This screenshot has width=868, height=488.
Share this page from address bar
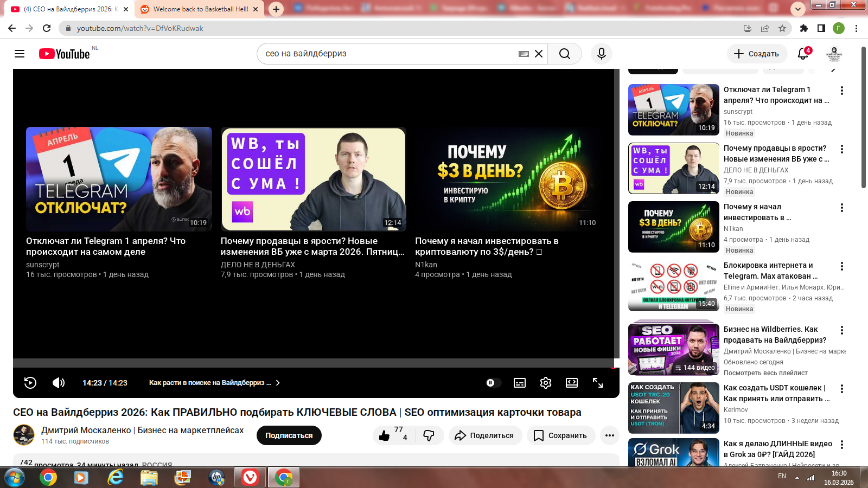[x=765, y=28]
